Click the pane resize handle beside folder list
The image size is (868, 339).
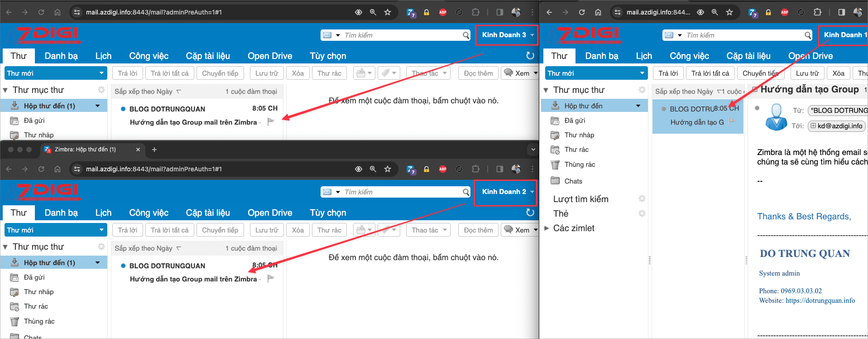tap(650, 260)
